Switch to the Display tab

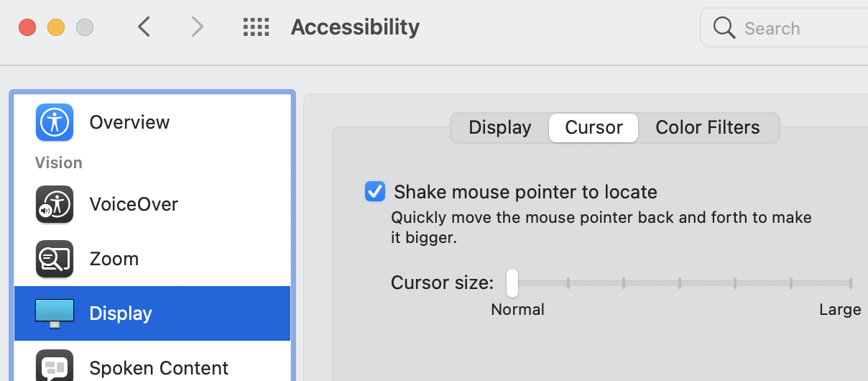[x=499, y=128]
